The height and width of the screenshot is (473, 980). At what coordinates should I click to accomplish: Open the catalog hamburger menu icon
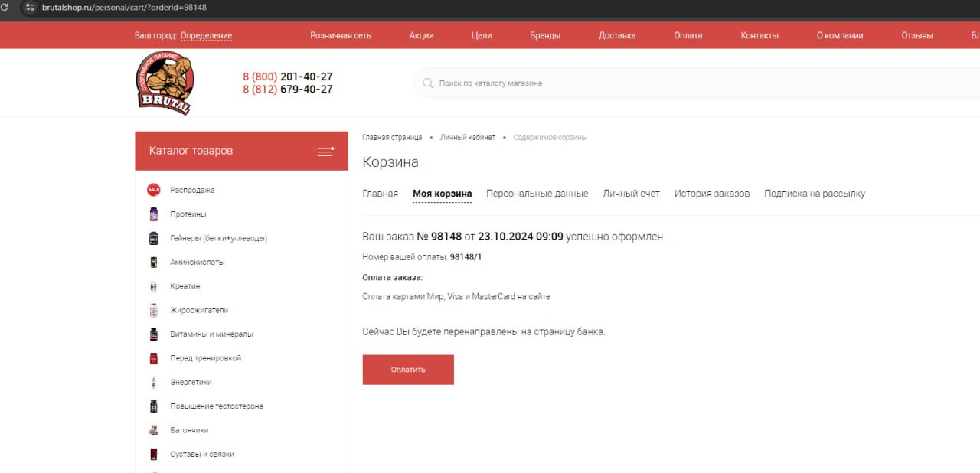coord(325,151)
